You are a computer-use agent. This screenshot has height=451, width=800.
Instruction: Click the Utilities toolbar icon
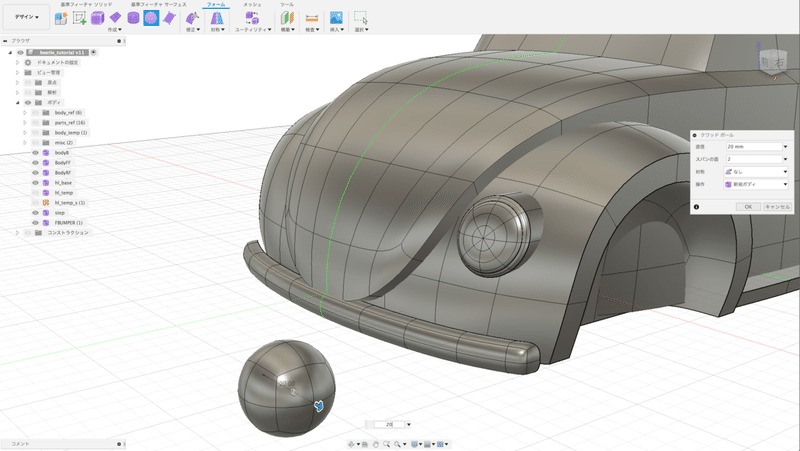click(251, 18)
